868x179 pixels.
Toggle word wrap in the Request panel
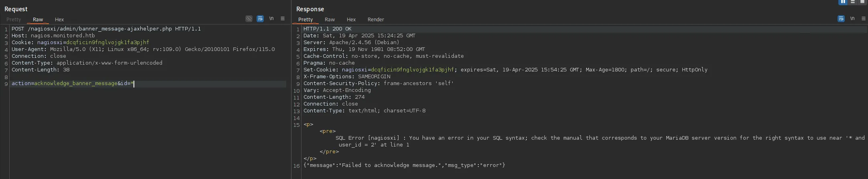260,19
